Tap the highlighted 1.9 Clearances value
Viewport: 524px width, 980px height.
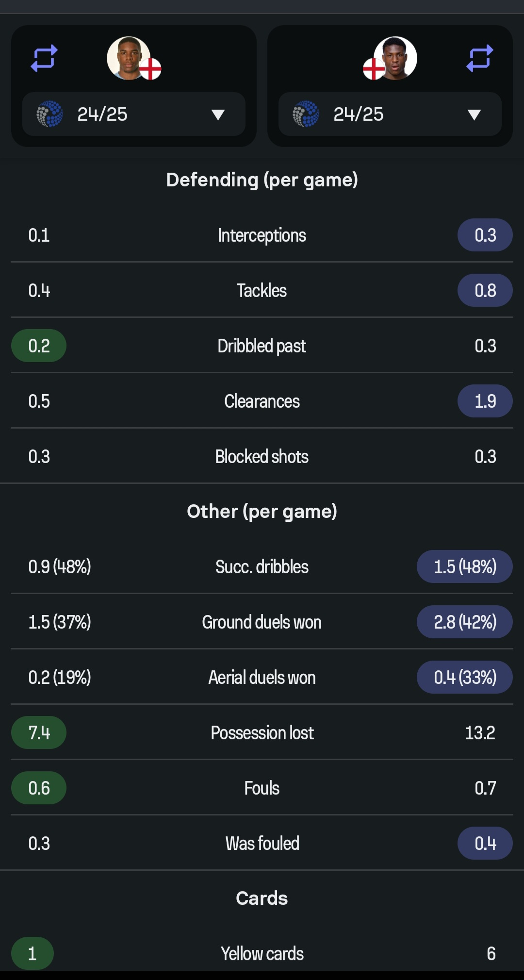coord(485,401)
